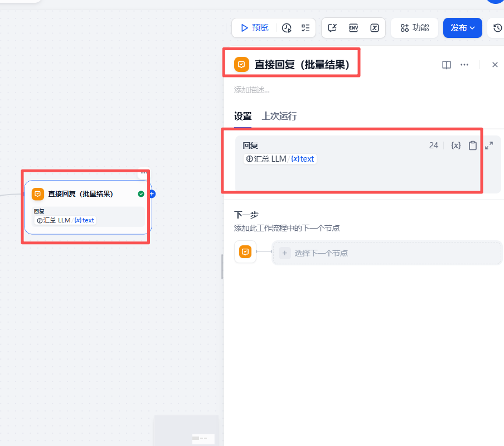The width and height of the screenshot is (504, 446).
Task: Click the 直接回复(批量结果) panel title text
Action: pyautogui.click(x=302, y=65)
